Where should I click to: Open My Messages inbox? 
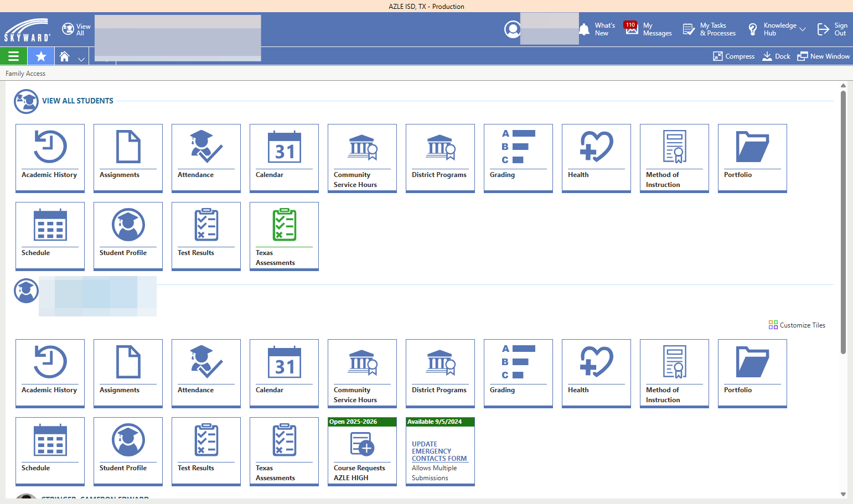click(x=648, y=29)
